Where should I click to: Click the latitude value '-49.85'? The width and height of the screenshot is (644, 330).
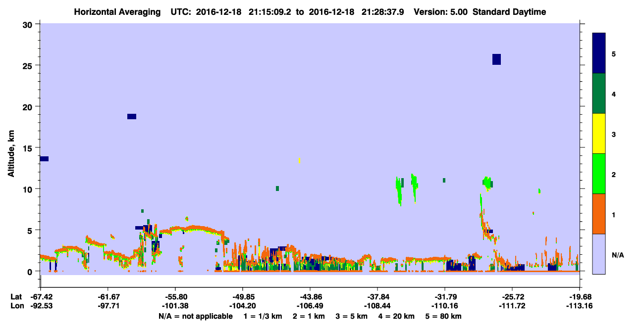coord(243,296)
